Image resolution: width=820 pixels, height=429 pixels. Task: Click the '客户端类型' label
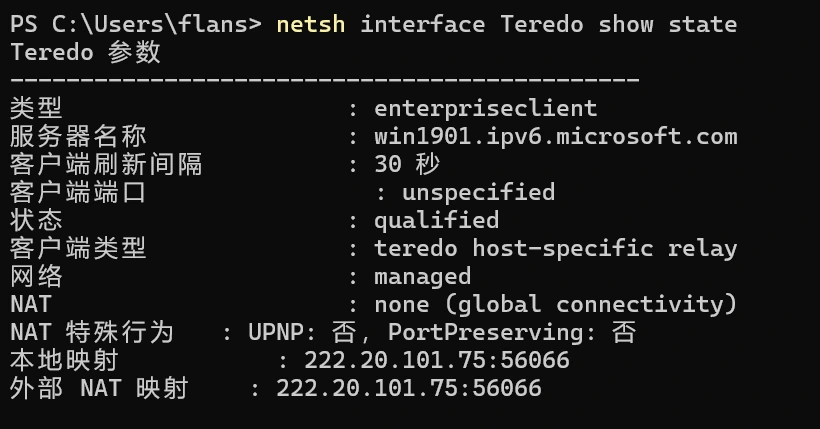click(x=78, y=248)
